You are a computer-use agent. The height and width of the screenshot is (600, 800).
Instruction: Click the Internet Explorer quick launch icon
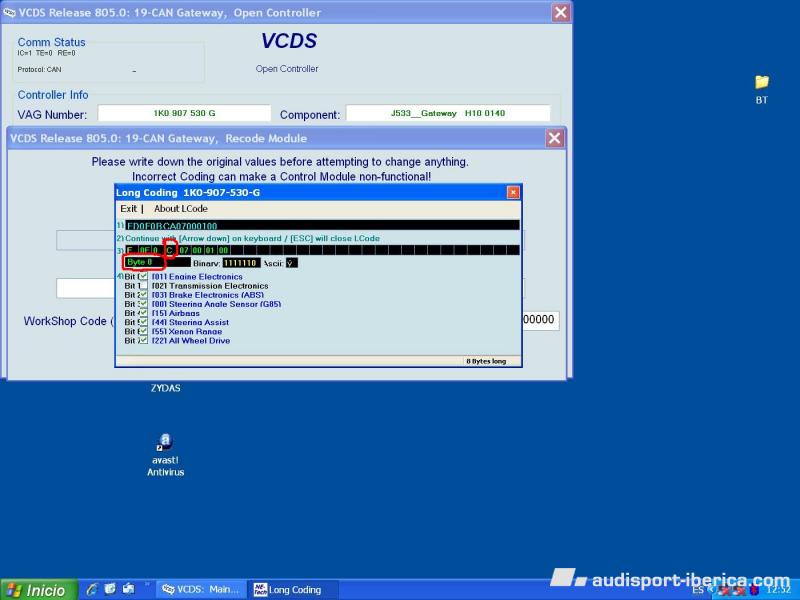click(x=92, y=589)
